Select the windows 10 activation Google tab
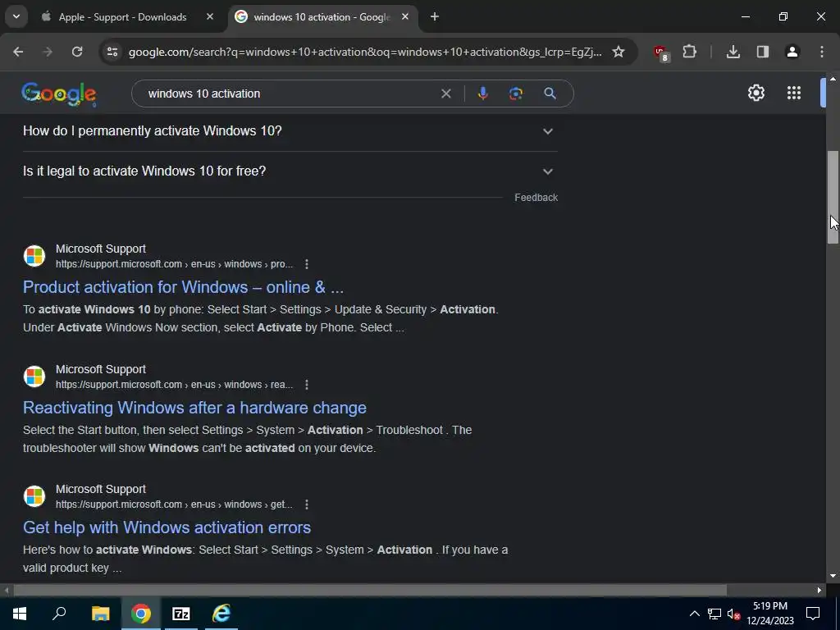840x630 pixels. (x=322, y=17)
